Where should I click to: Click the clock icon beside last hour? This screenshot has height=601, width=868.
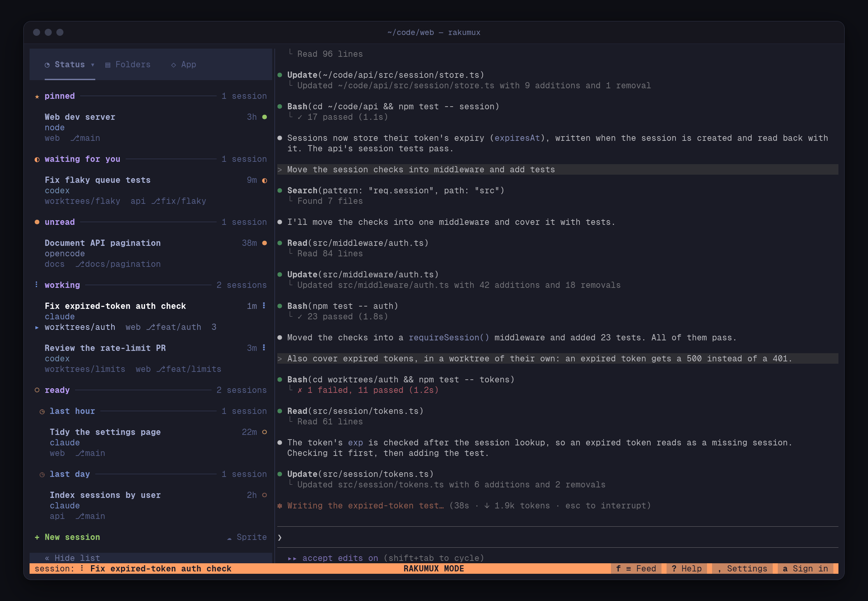pos(42,412)
